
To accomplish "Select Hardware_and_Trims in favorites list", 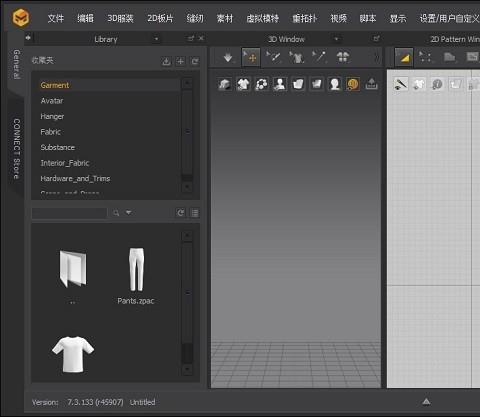I will pos(75,179).
